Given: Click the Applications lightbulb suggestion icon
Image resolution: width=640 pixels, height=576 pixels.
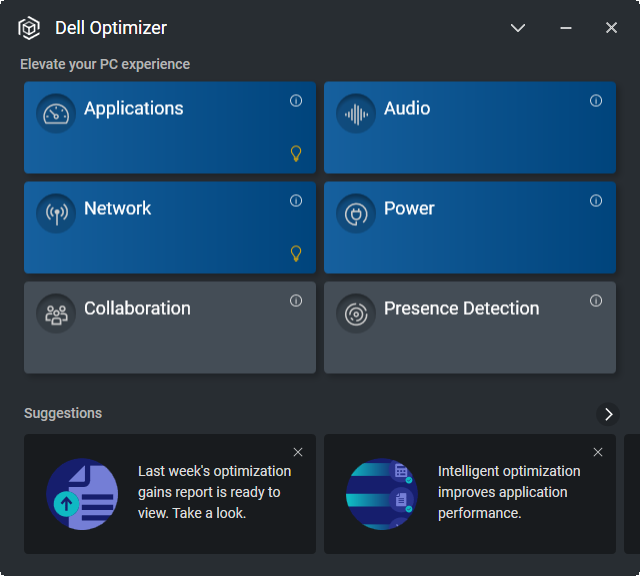Looking at the screenshot, I should pos(296,153).
